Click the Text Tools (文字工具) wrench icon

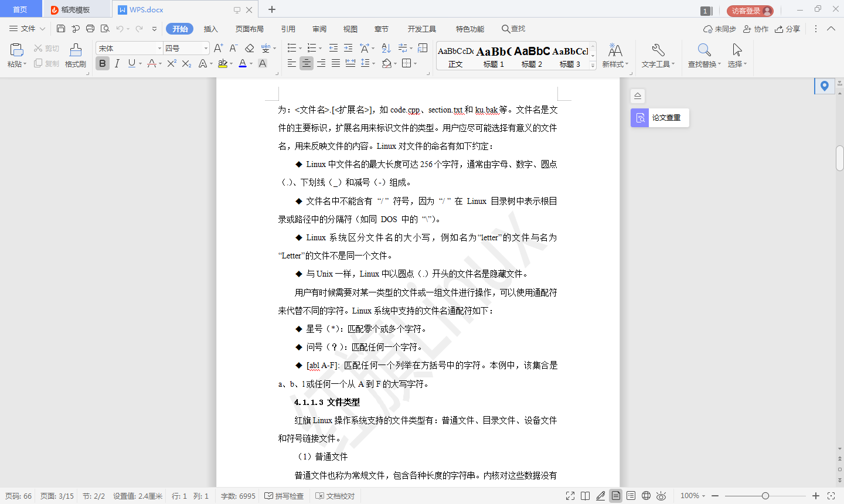click(658, 50)
